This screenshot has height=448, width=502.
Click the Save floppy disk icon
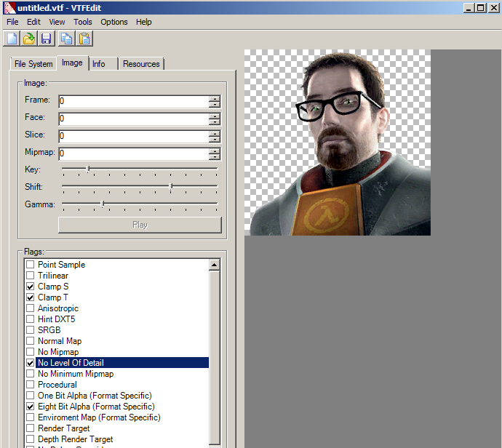[x=47, y=39]
